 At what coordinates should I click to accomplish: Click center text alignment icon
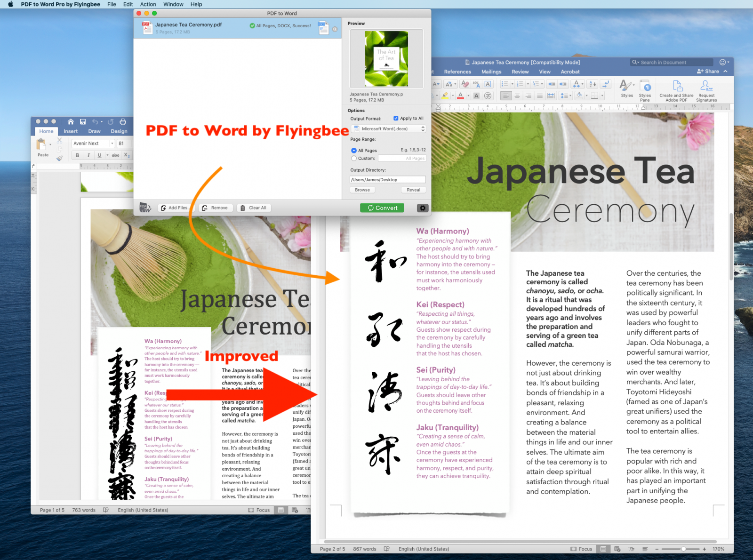click(x=517, y=96)
